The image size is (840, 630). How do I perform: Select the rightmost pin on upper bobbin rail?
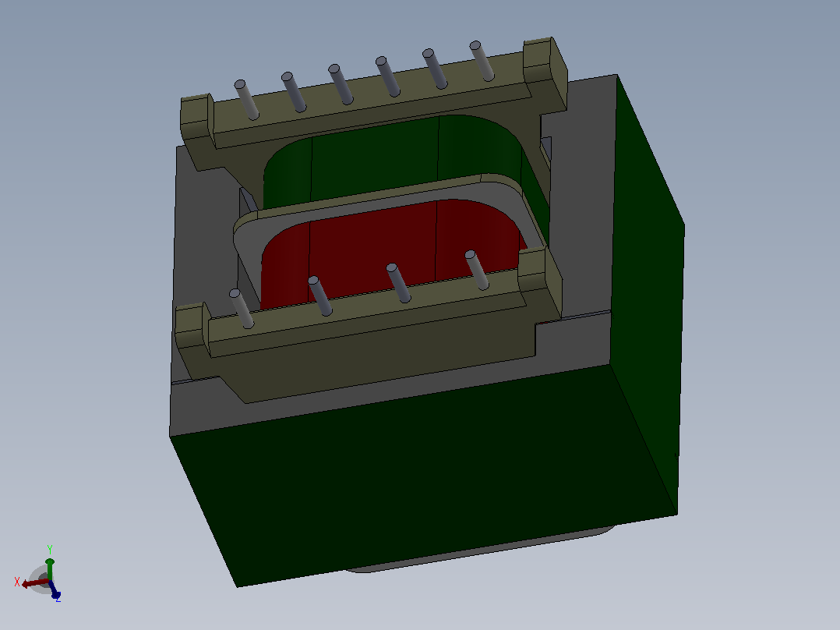[482, 61]
